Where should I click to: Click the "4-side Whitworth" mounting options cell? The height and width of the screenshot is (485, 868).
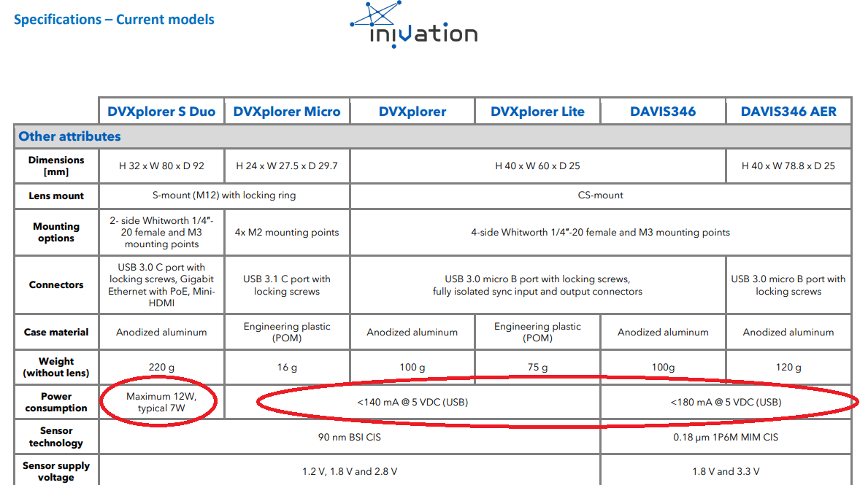tap(601, 232)
